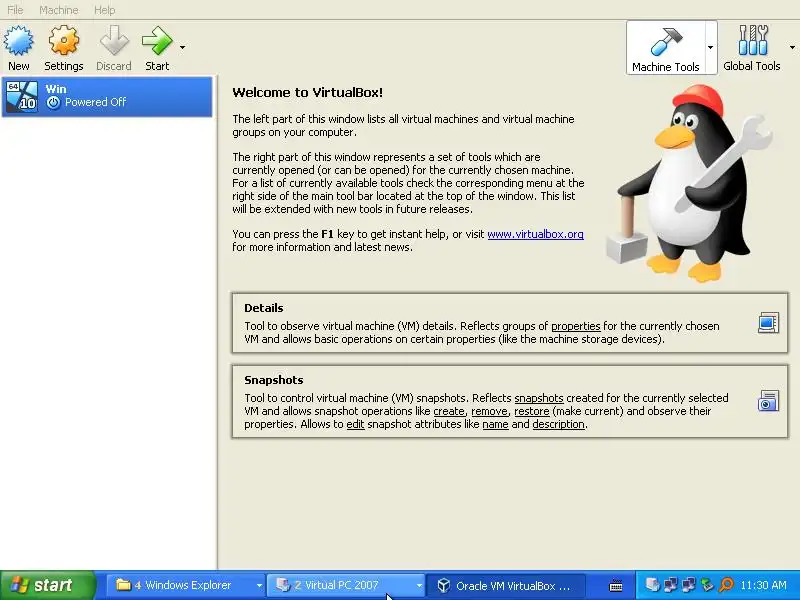800x600 pixels.
Task: Select the Win virtual machine entry
Action: [107, 96]
